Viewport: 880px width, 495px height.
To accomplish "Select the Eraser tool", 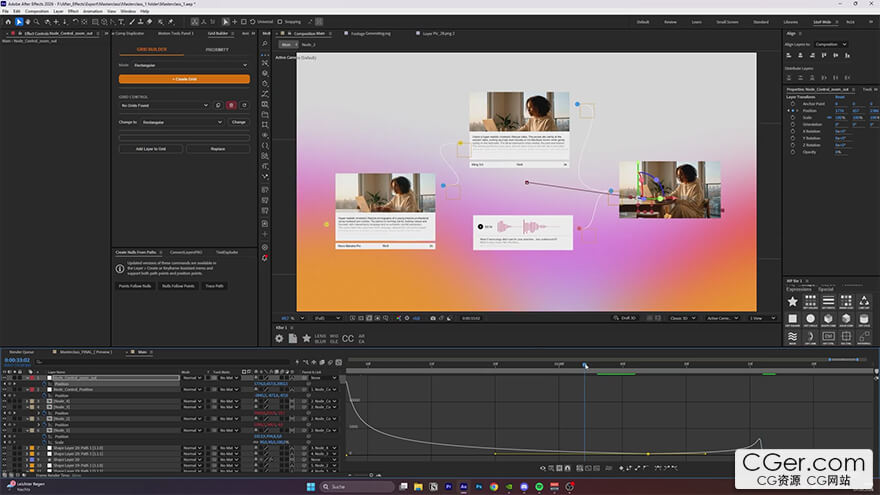I will point(149,22).
